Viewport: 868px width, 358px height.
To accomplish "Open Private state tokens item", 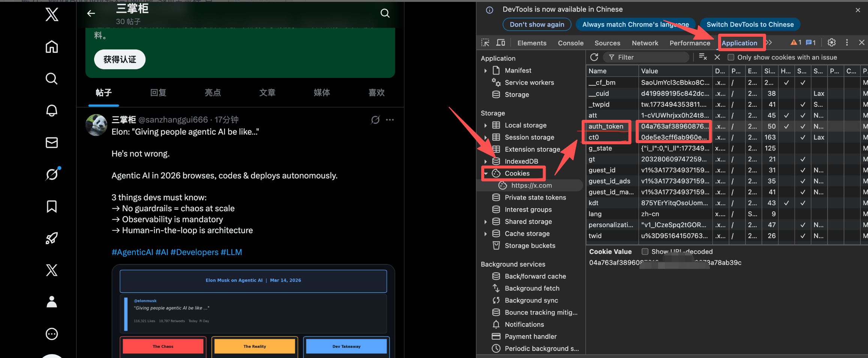I will pyautogui.click(x=535, y=198).
